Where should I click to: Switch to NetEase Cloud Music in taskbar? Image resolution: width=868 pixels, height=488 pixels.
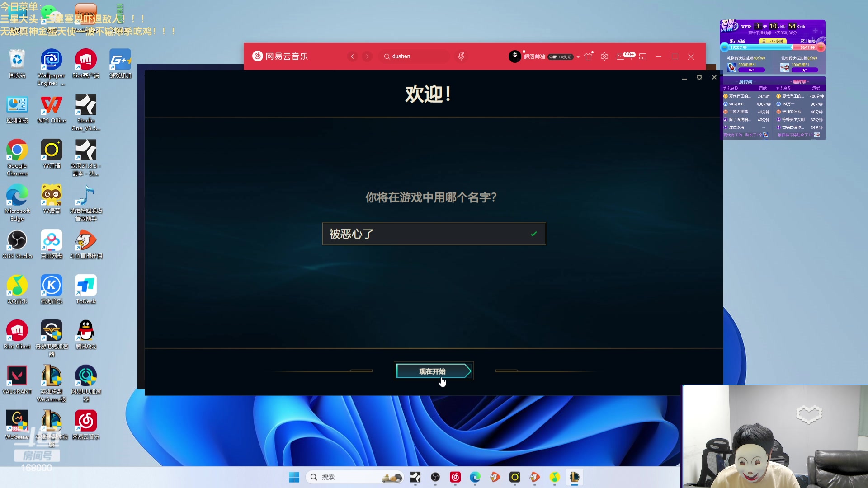(x=455, y=477)
